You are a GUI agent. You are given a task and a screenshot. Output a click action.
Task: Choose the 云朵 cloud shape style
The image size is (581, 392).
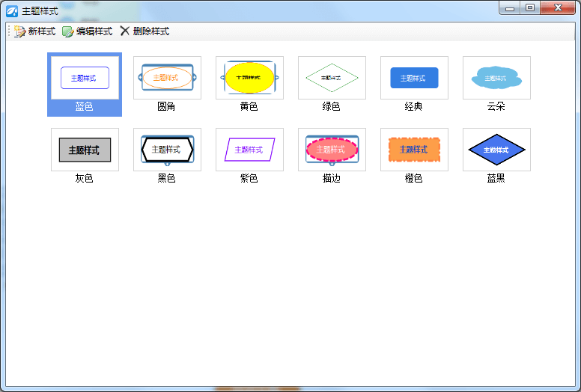[x=496, y=78]
